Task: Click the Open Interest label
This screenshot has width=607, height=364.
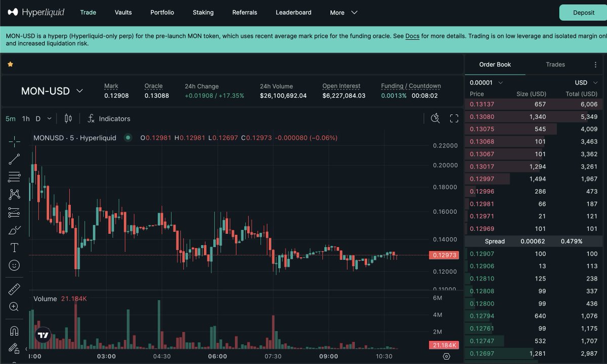Action: pos(341,86)
